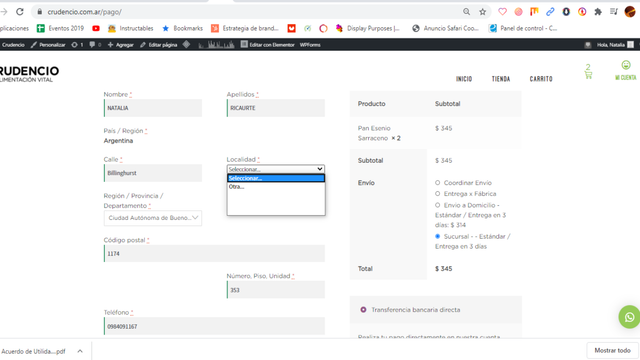Click the address bar URL
This screenshot has height=360, width=640.
coord(84,12)
